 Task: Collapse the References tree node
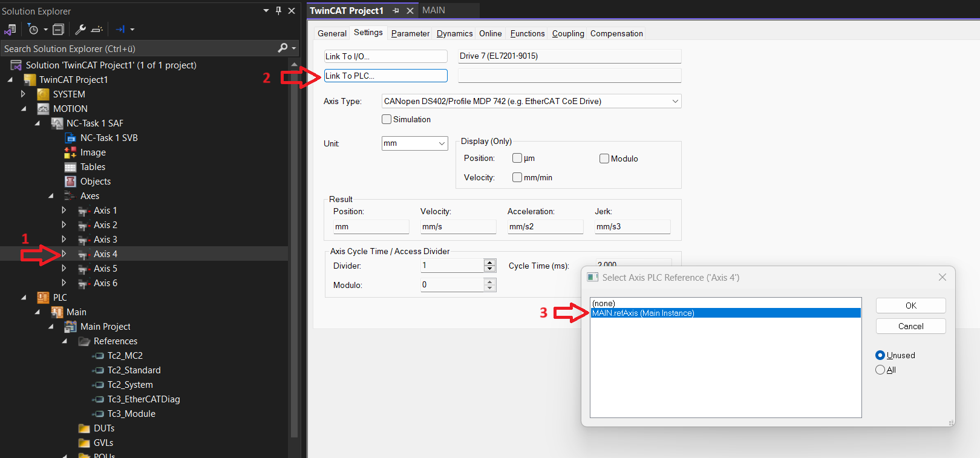point(65,341)
